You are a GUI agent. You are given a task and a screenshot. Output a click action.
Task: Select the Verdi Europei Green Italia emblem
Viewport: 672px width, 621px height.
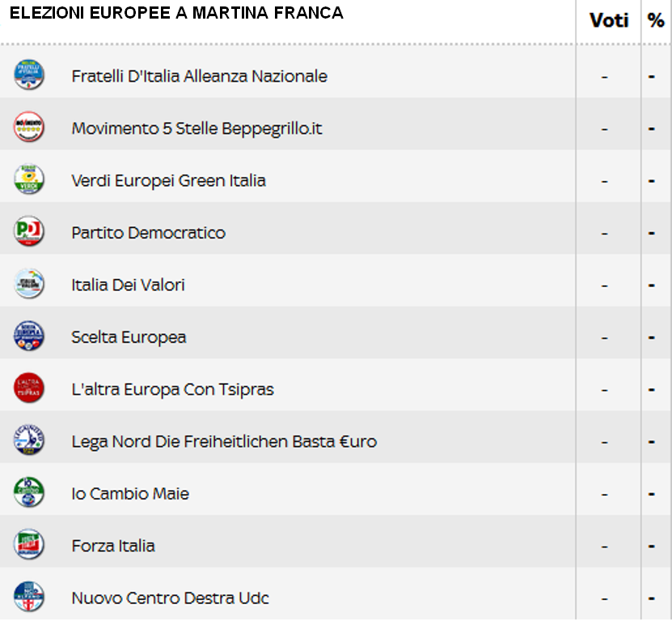click(29, 180)
